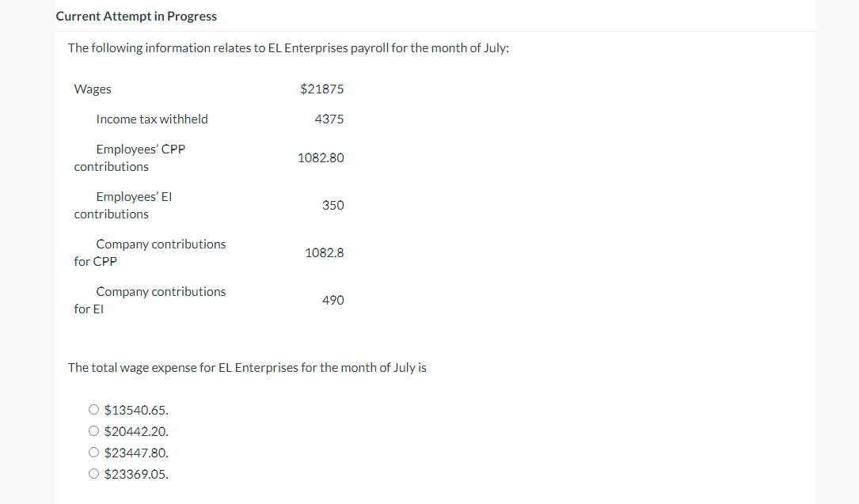
Task: Click the 4375 income tax value
Action: pyautogui.click(x=329, y=119)
